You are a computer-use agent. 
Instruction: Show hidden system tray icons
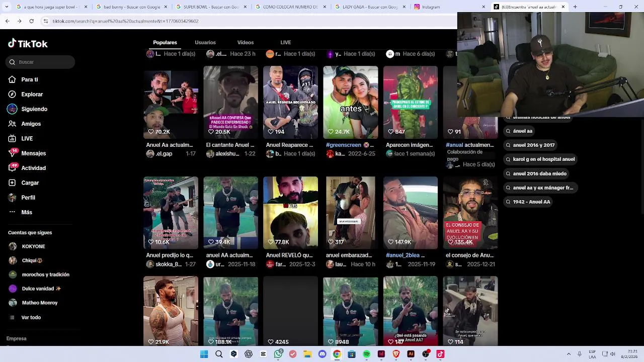tap(569, 354)
